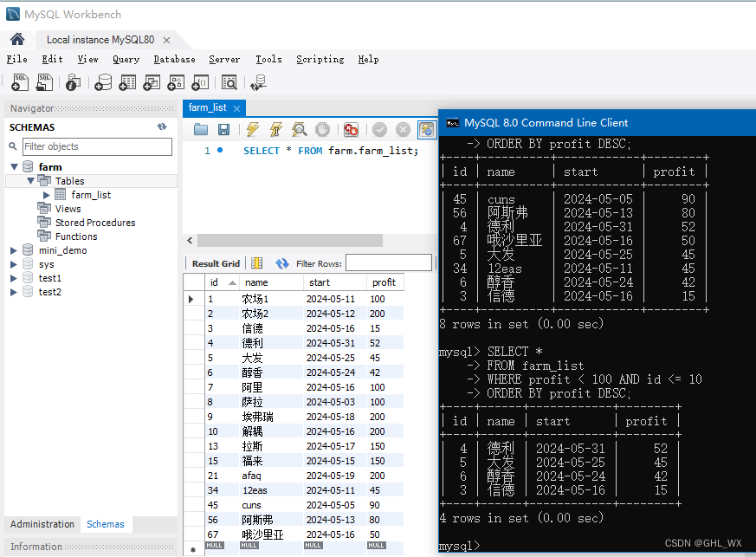
Task: Run explain plan magnifier icon
Action: pos(300,129)
